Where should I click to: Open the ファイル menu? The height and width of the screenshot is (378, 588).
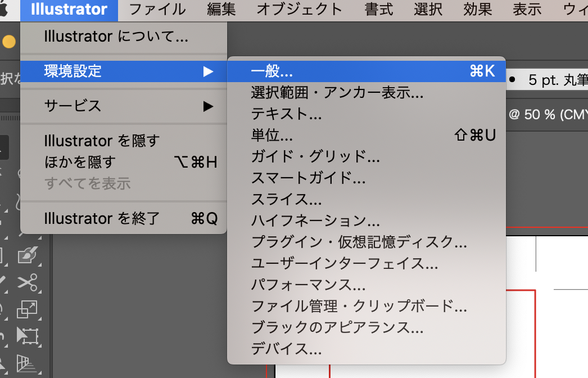point(157,10)
